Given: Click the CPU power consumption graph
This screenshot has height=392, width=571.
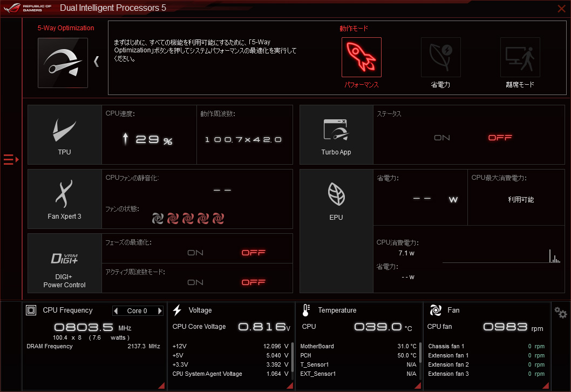Looking at the screenshot, I should point(501,256).
